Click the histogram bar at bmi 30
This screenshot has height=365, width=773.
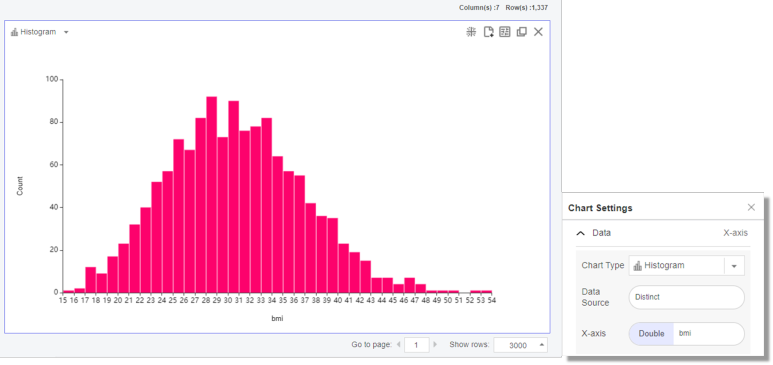[x=234, y=197]
